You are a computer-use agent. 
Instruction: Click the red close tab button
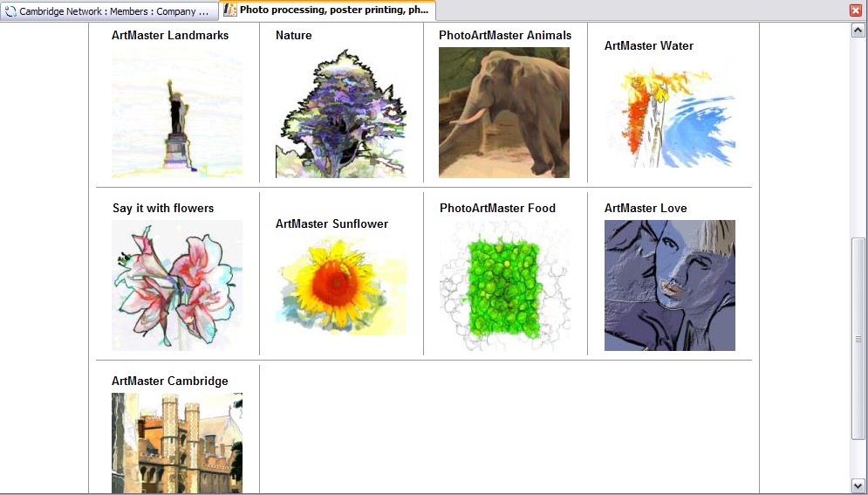[x=856, y=10]
